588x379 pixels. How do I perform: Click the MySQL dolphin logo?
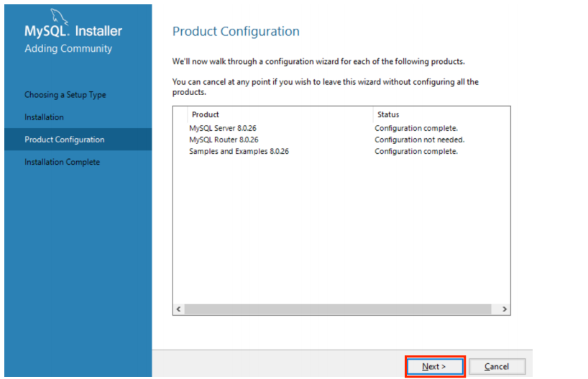[59, 17]
